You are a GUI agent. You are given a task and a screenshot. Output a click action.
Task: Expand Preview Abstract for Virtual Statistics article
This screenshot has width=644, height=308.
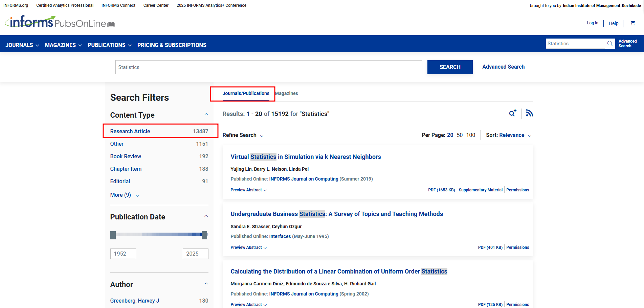[248, 190]
